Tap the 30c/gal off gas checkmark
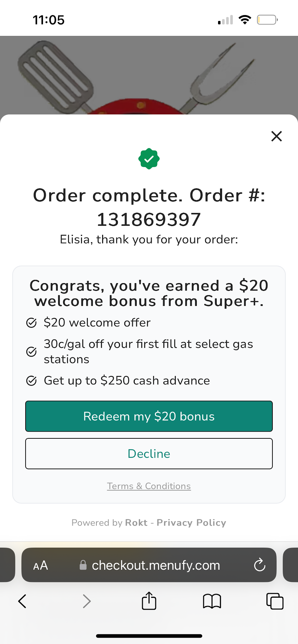 point(31,352)
